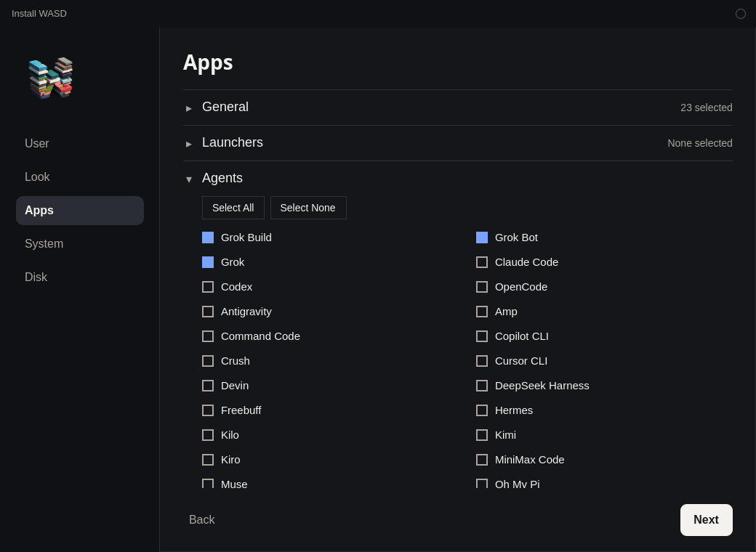The image size is (756, 552).
Task: Enable the Command Code checkbox
Action: pos(208,336)
